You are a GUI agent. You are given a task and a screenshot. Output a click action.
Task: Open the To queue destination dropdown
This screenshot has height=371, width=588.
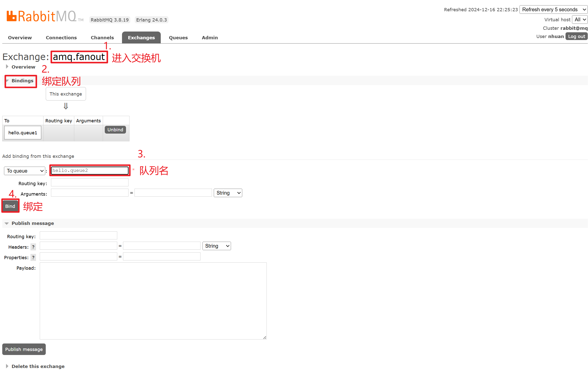tap(24, 171)
